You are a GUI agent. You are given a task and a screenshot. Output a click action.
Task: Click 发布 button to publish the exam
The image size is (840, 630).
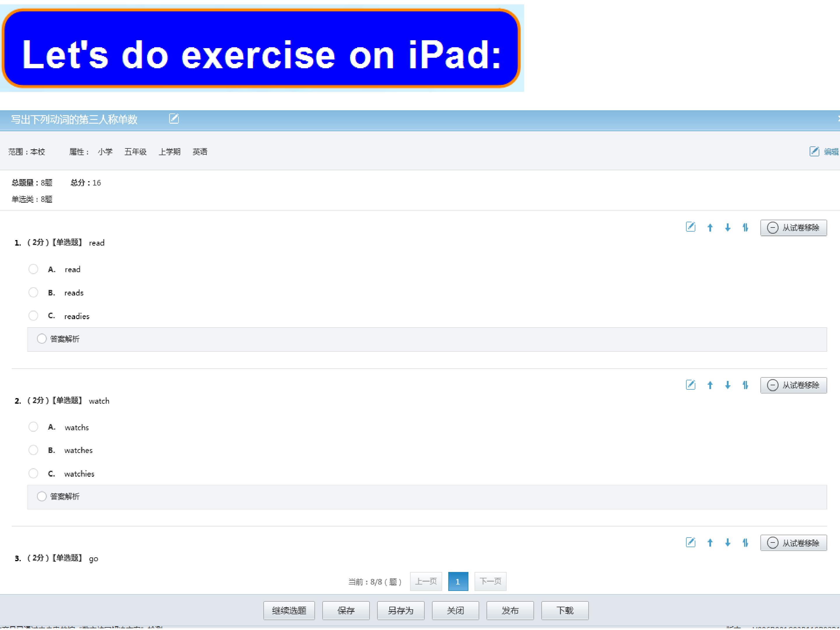(510, 611)
